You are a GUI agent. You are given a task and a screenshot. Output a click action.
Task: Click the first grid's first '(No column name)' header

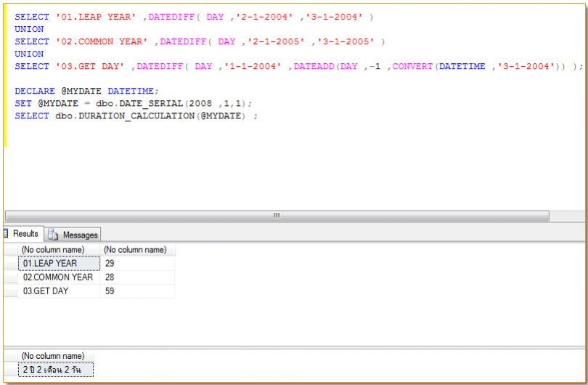pyautogui.click(x=59, y=250)
